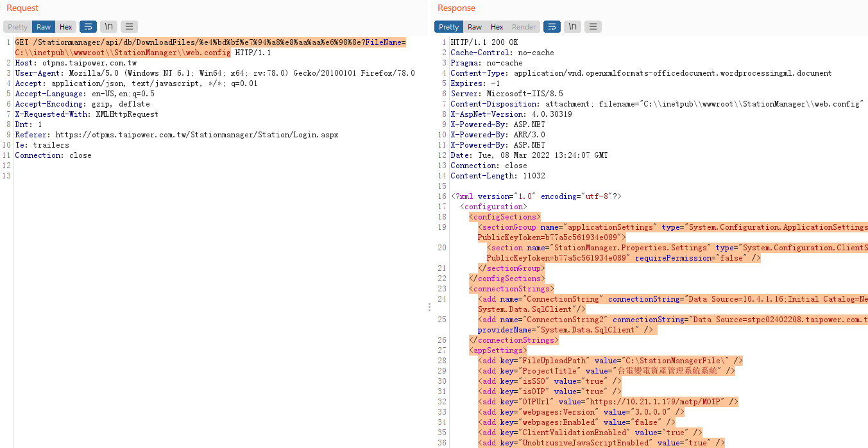Click the Te: trailers header line

pyautogui.click(x=42, y=145)
